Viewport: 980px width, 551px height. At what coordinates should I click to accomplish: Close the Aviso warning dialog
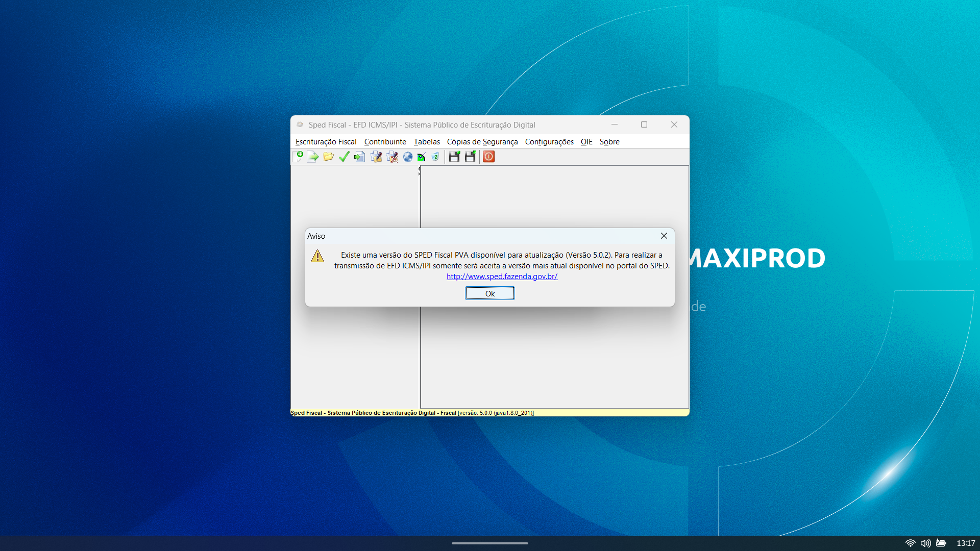(664, 236)
